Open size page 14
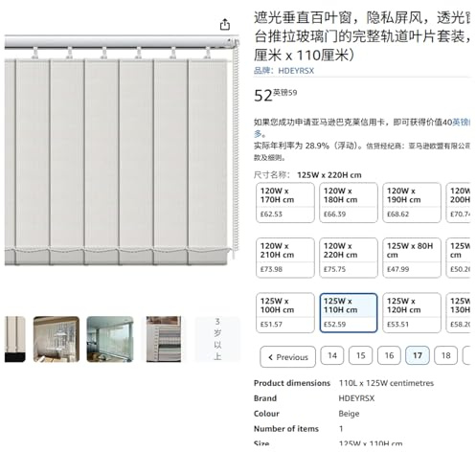Screen dimensions: 476x452 tap(332, 355)
